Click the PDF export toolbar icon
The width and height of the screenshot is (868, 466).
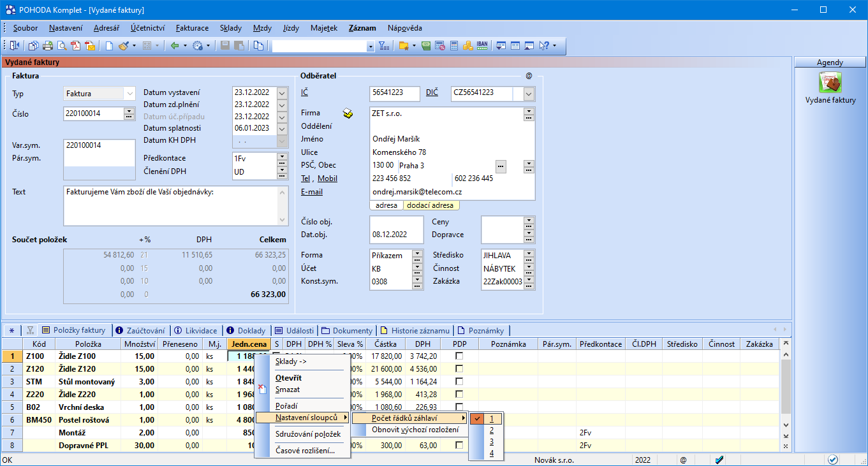pos(76,46)
